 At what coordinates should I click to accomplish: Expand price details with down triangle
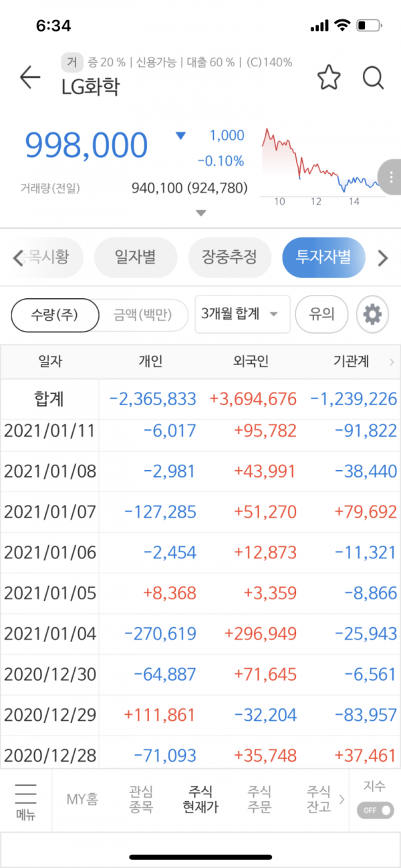pos(201,213)
